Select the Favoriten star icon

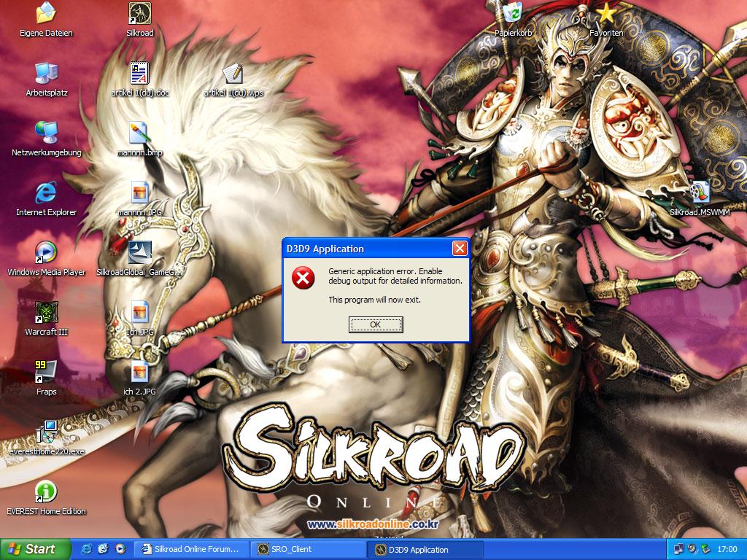(x=605, y=14)
